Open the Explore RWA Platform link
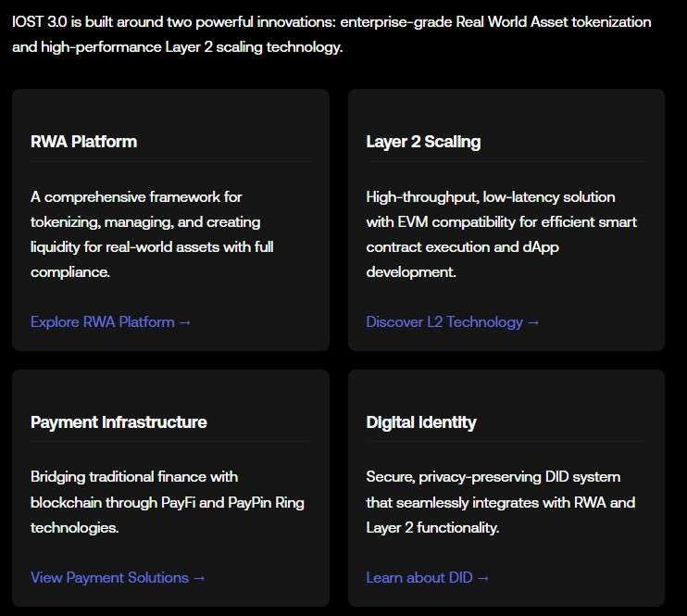Screen dimensions: 687x616 coord(103,322)
